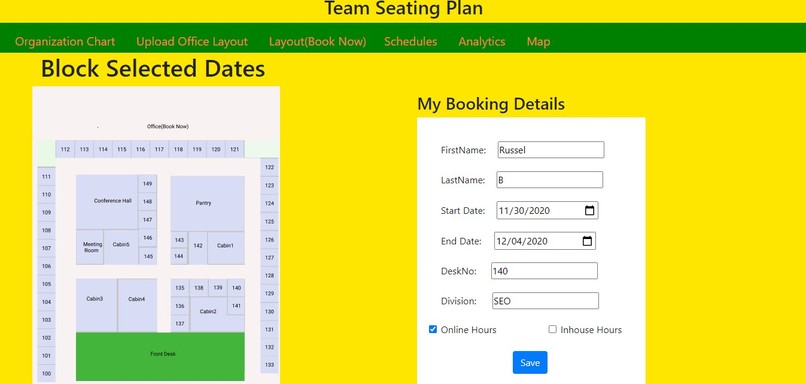Select the Conference Hall room

pyautogui.click(x=107, y=202)
